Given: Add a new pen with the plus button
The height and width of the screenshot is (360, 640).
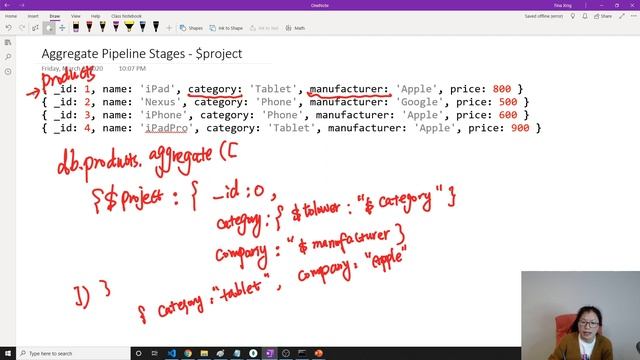Looking at the screenshot, I should tap(169, 28).
